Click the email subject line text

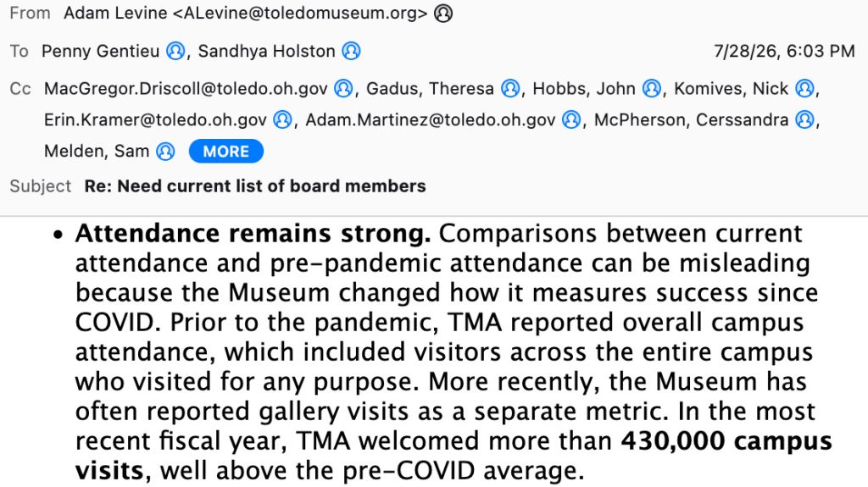coord(255,186)
